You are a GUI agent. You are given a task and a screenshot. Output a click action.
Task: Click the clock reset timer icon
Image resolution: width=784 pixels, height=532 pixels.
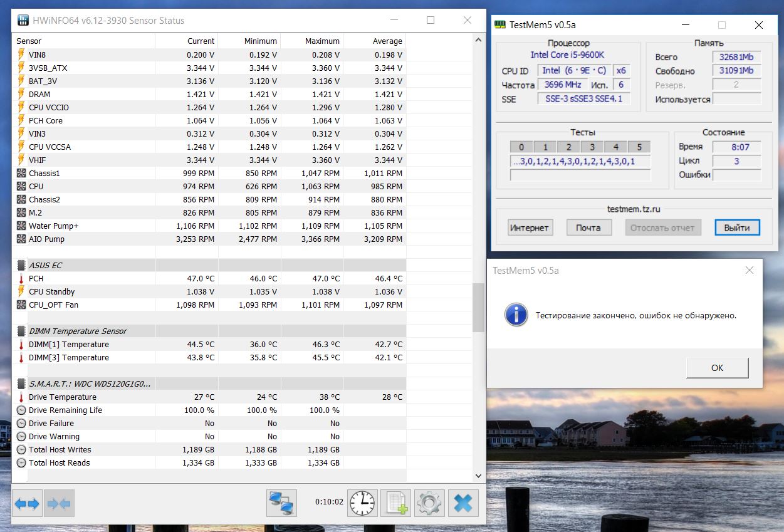pos(363,503)
